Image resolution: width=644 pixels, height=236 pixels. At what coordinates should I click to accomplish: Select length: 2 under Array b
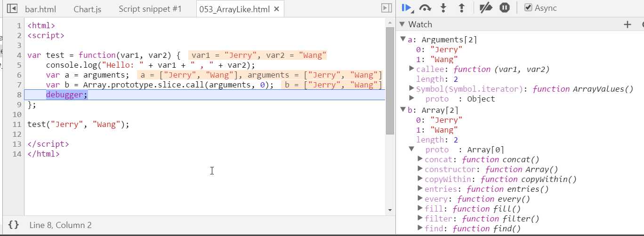pos(437,140)
